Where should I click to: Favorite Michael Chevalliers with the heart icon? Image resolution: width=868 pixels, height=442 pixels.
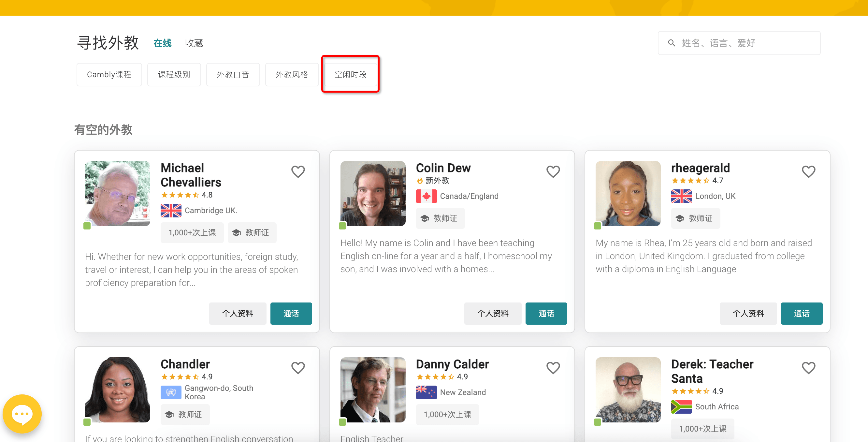coord(298,171)
